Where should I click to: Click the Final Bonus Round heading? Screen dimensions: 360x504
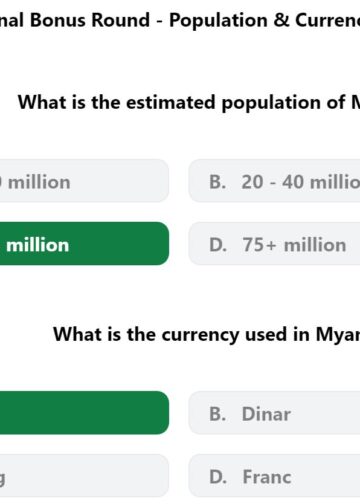coord(180,20)
